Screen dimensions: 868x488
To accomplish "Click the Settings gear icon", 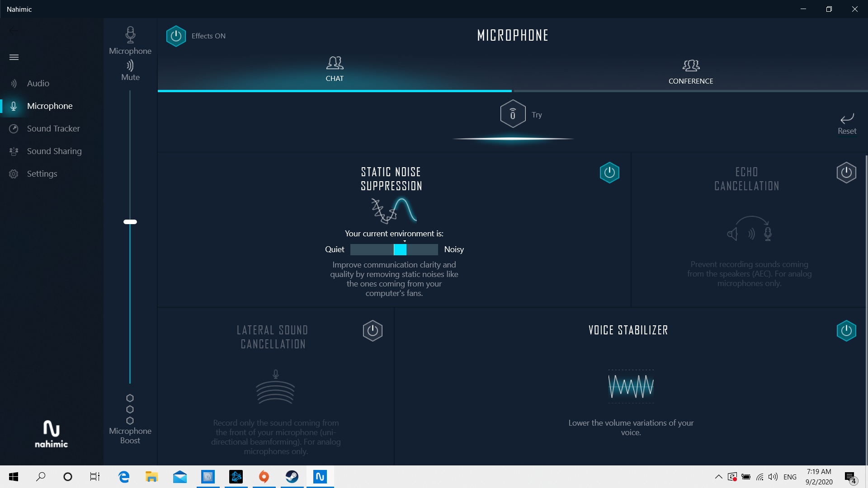I will click(x=14, y=174).
